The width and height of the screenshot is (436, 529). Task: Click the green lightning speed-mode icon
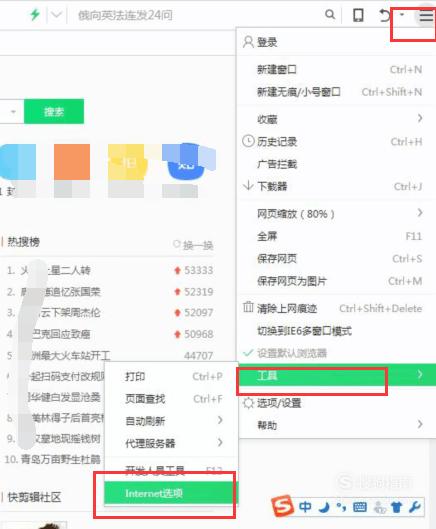(35, 15)
